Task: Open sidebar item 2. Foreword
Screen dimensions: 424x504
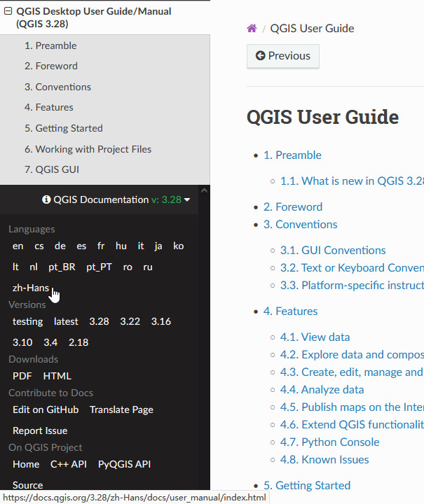Action: click(51, 66)
